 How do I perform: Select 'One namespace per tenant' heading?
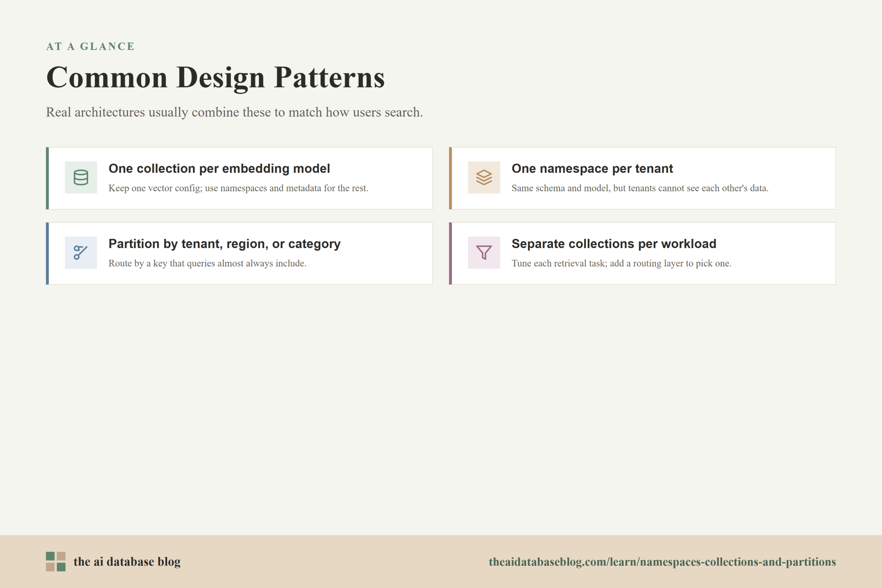click(592, 168)
